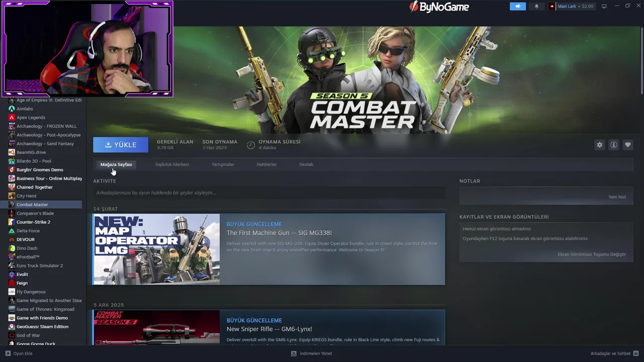Viewport: 644px width, 362px height.
Task: Click the friends chat icon at bottom right
Action: (x=636, y=353)
